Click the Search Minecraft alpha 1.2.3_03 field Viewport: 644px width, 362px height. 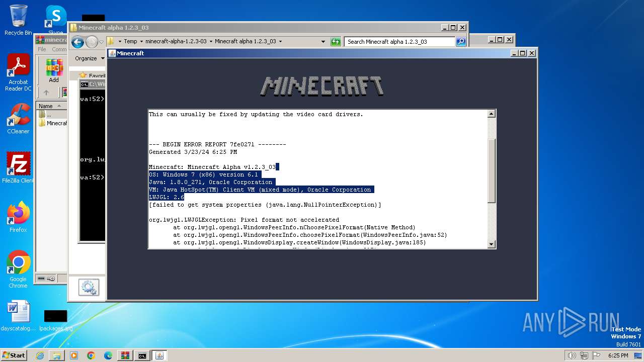click(400, 42)
